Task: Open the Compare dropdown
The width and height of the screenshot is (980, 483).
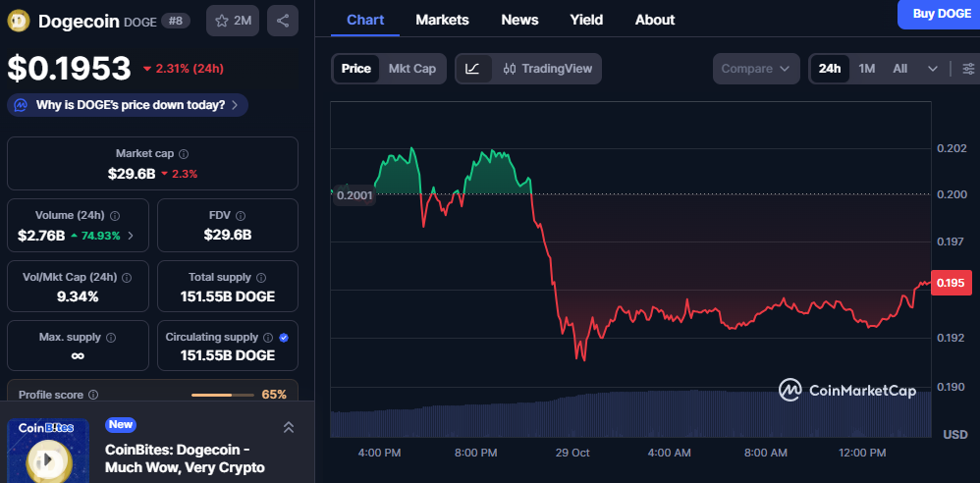Action: [x=755, y=69]
